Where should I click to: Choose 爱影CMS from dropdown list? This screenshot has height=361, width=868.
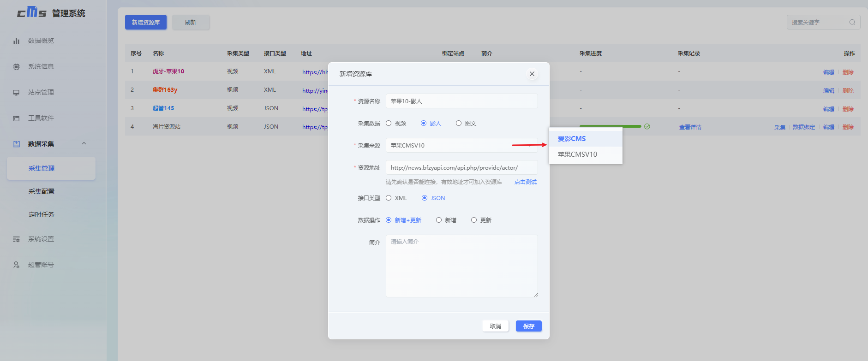pyautogui.click(x=586, y=139)
